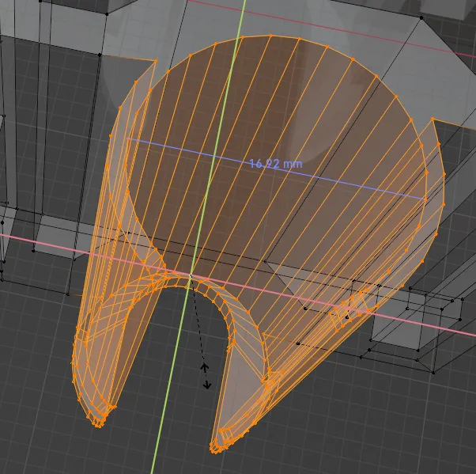
Task: Click the bottom tip of the left prong
Action: point(96,421)
